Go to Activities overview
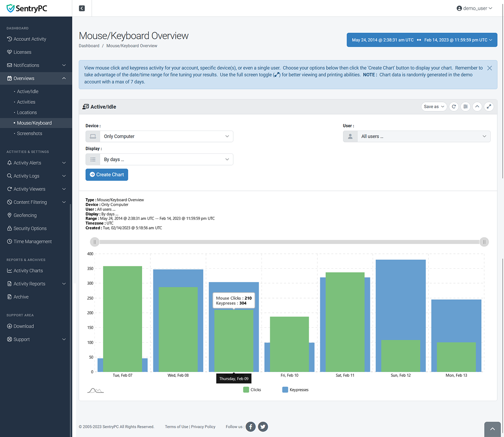Screen dimensions: 504x437 (x=26, y=102)
